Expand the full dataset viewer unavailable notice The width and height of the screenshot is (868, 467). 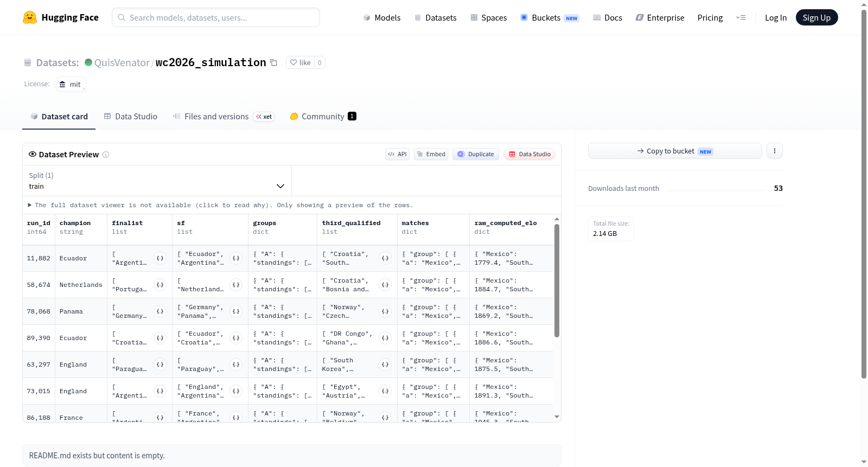(x=220, y=205)
